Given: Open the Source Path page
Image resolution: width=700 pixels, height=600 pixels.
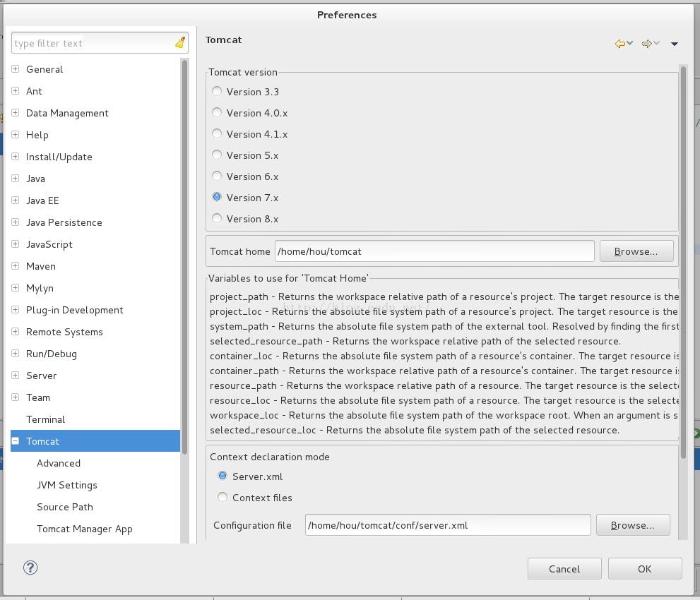Looking at the screenshot, I should 65,507.
